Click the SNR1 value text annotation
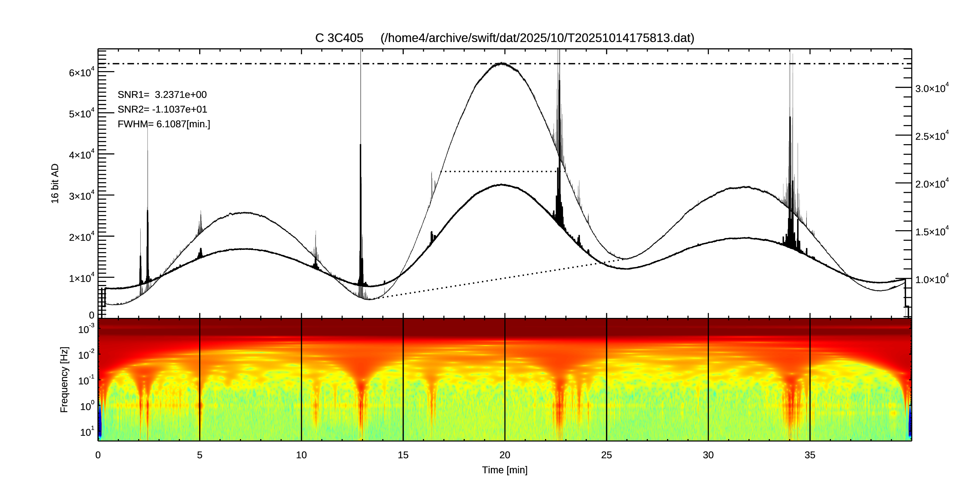 pyautogui.click(x=162, y=95)
